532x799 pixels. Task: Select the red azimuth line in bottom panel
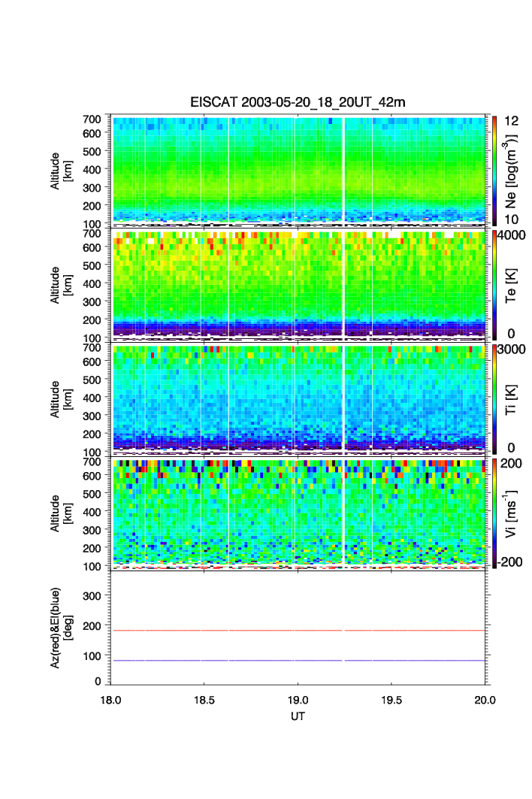225,631
